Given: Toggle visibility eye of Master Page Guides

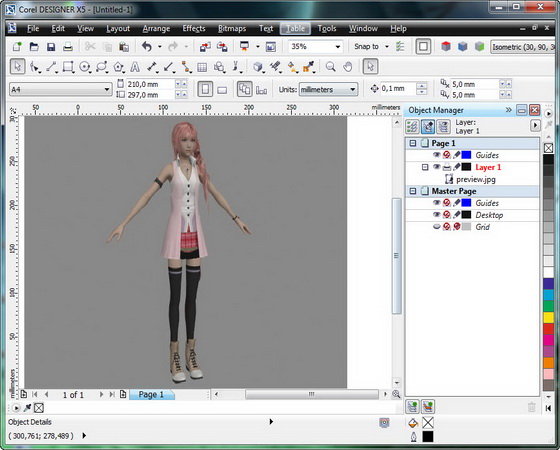Looking at the screenshot, I should pyautogui.click(x=436, y=202).
